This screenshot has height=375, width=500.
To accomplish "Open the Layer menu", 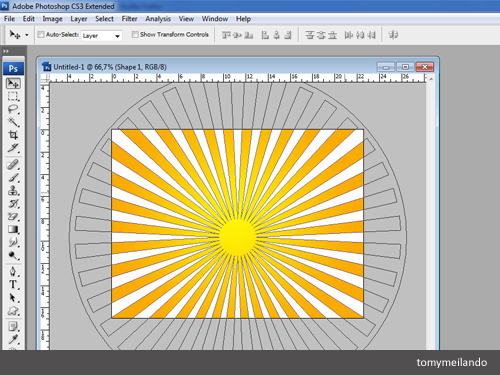I will (79, 19).
